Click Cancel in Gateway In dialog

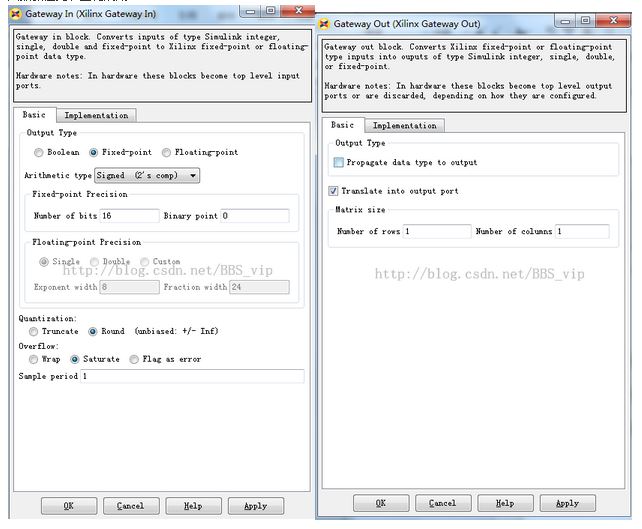[x=131, y=506]
